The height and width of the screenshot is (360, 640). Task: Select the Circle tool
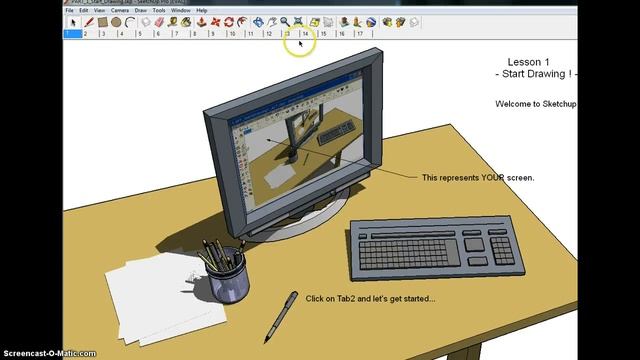click(x=116, y=22)
